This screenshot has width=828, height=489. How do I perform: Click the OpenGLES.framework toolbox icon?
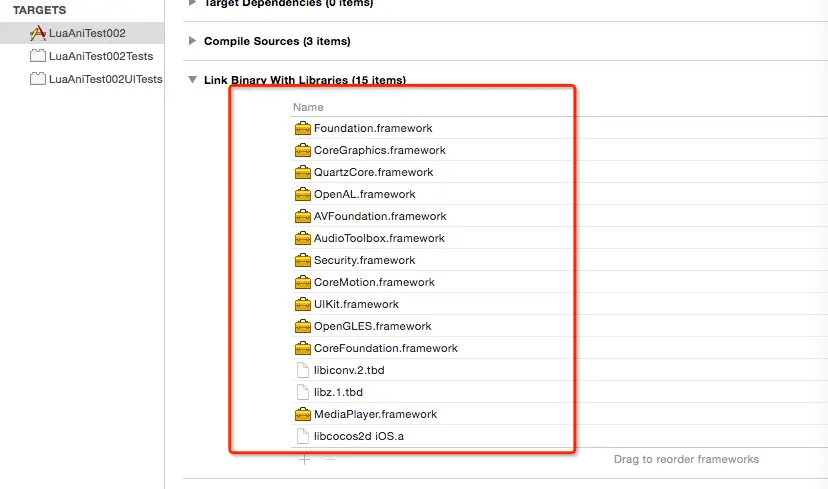tap(303, 326)
